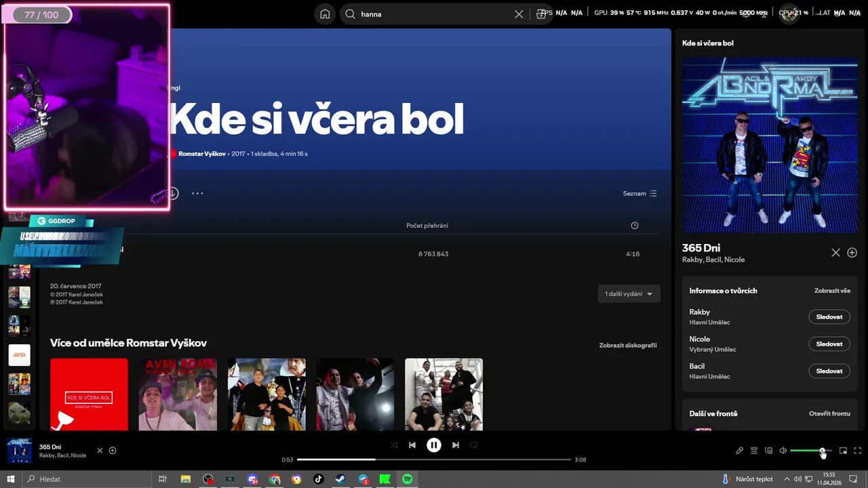Click the '4:16' track duration

[633, 254]
